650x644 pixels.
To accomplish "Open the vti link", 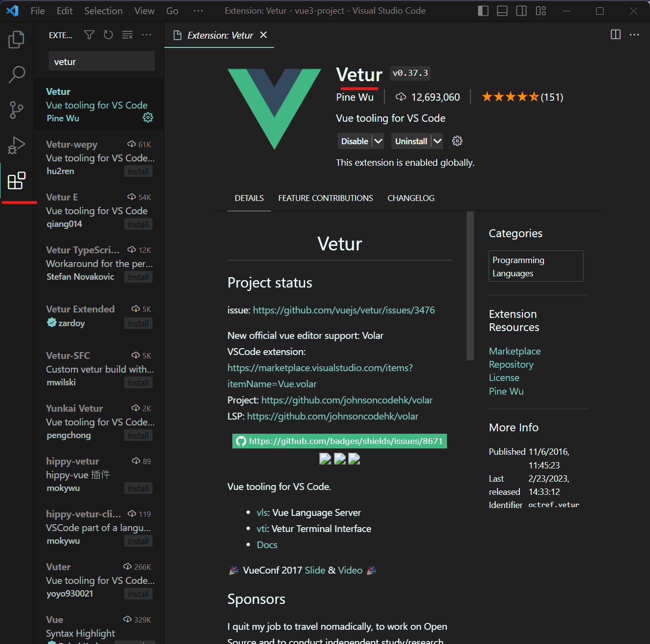I will click(261, 529).
